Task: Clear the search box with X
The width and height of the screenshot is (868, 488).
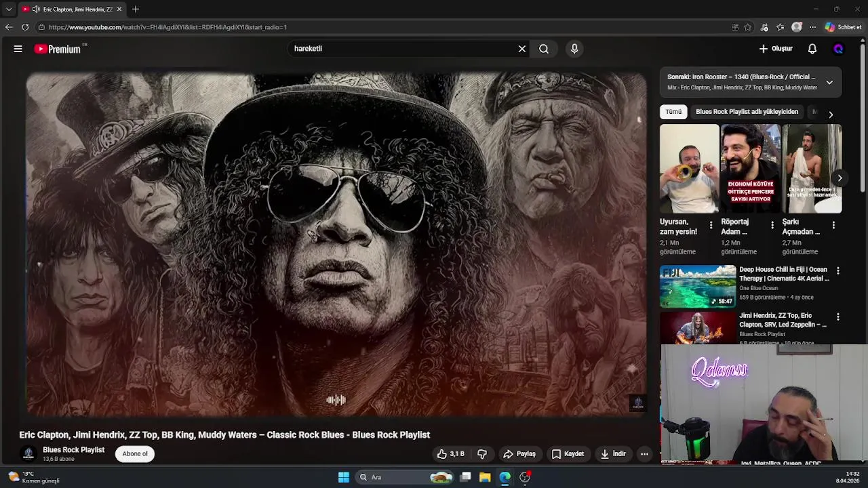Action: click(522, 49)
